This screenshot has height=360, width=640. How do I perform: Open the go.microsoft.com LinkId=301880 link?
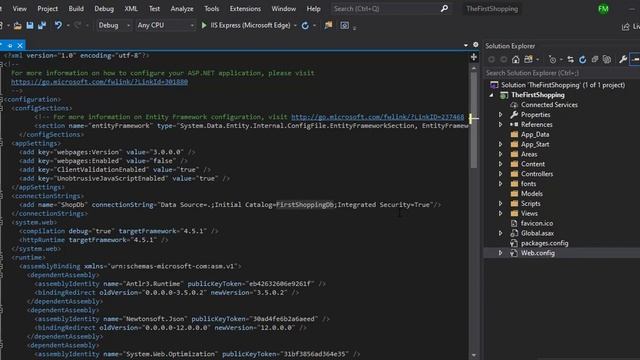pyautogui.click(x=100, y=82)
